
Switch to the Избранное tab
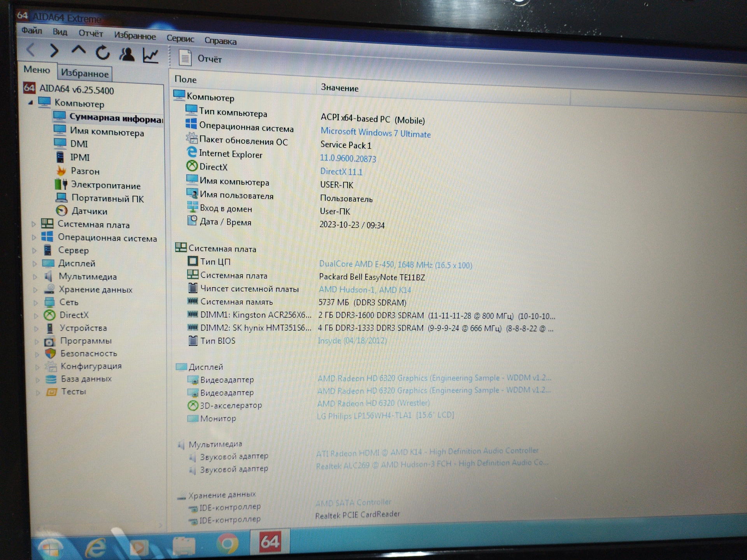pos(85,73)
